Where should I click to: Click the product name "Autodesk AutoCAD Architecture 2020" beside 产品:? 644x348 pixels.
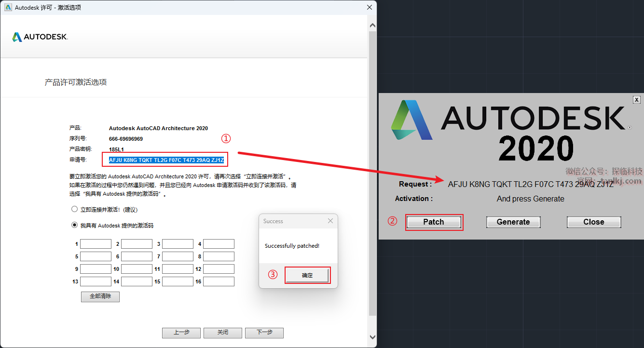pos(158,128)
